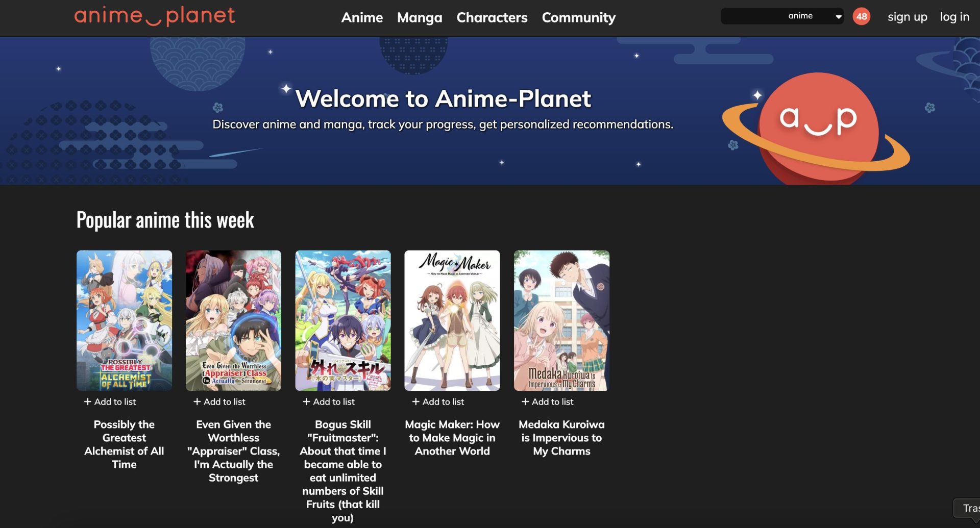
Task: Open Bogus Skill Fruitmaster cover thumbnail
Action: (x=343, y=320)
